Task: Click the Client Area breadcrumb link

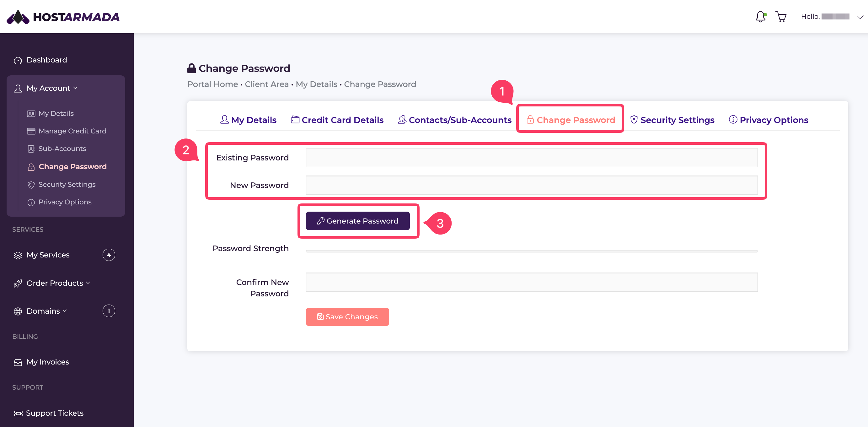Action: coord(266,84)
